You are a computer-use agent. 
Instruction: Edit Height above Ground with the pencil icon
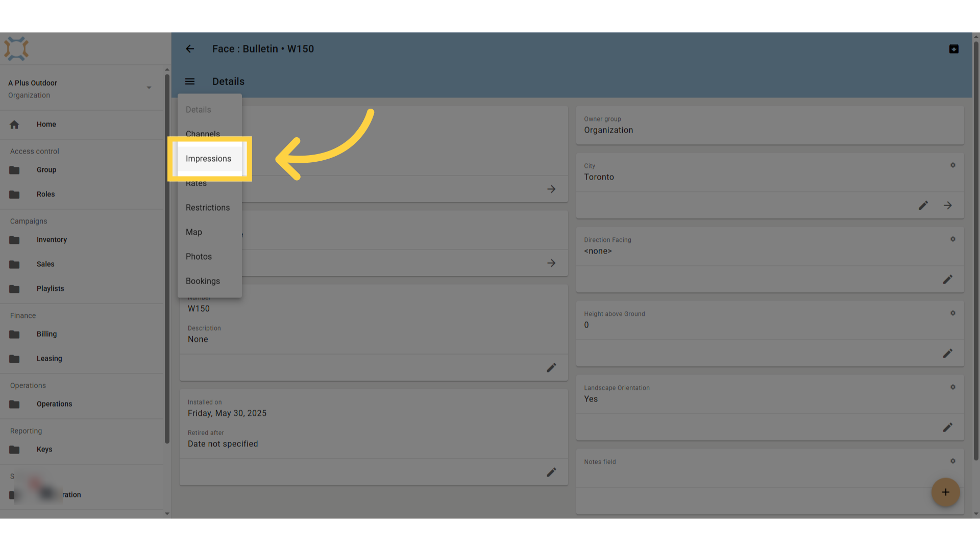948,354
